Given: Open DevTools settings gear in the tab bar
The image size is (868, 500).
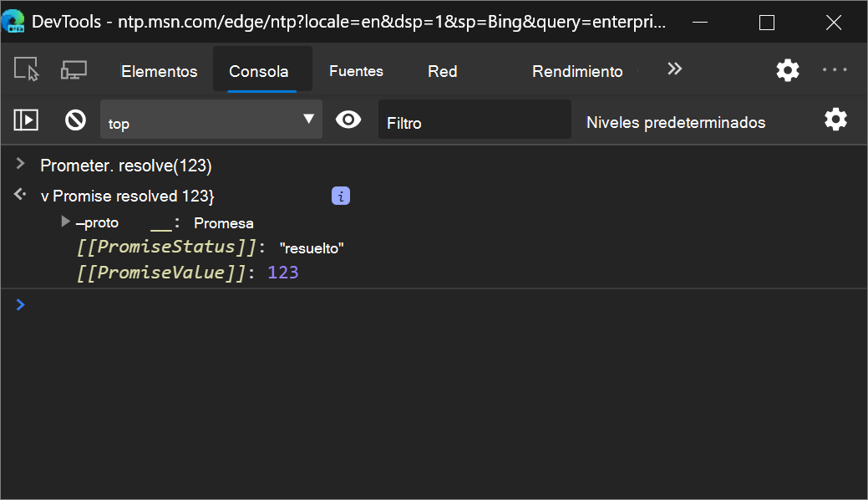Looking at the screenshot, I should point(787,70).
